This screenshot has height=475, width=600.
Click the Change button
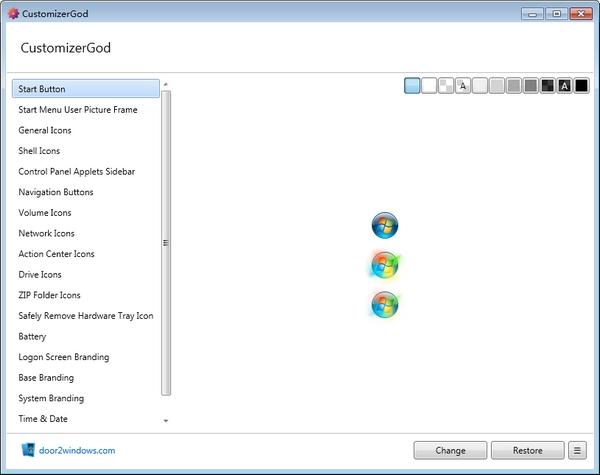[450, 450]
